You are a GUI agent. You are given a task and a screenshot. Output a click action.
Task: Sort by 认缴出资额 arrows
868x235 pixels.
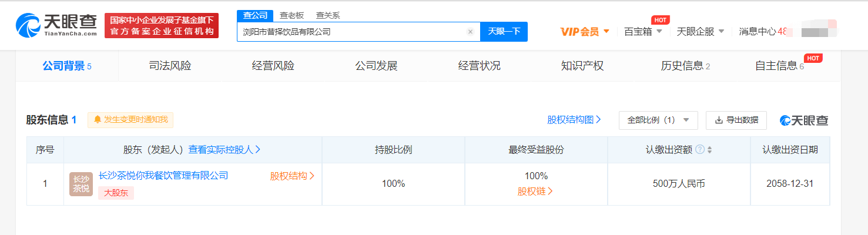[709, 150]
